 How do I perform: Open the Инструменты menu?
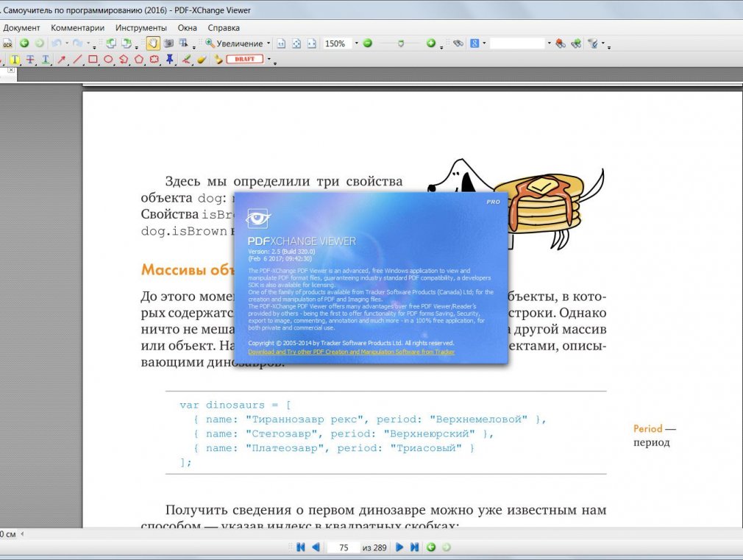[x=141, y=28]
